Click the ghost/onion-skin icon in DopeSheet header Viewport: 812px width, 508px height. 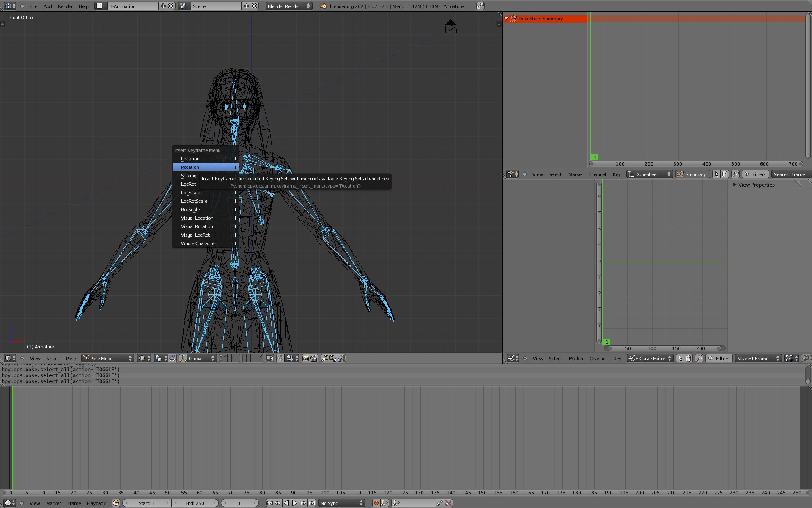tap(725, 174)
